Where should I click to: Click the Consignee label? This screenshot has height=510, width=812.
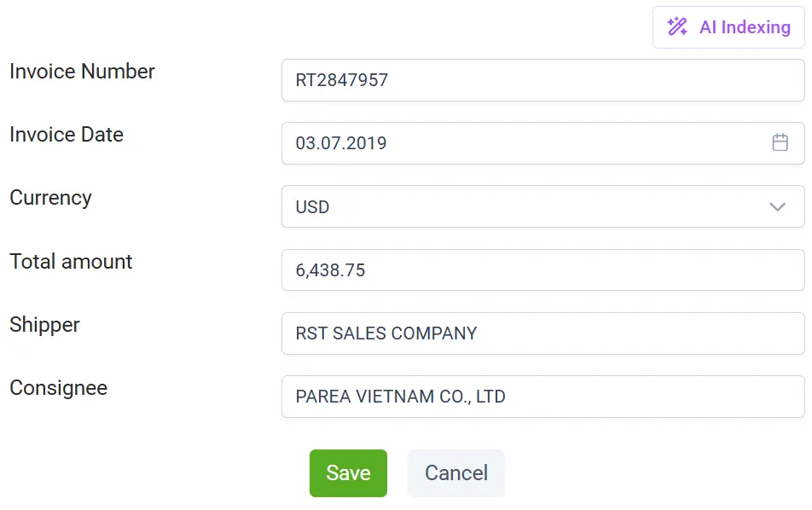58,388
